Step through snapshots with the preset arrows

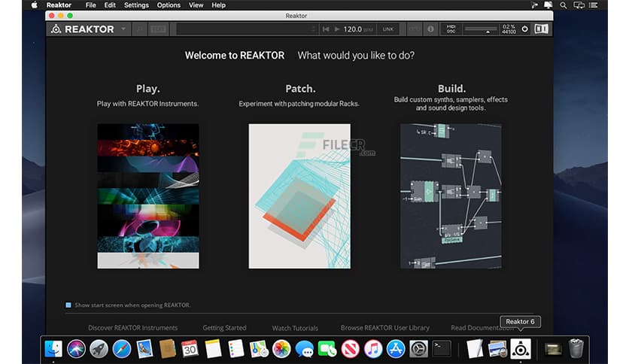tap(314, 29)
